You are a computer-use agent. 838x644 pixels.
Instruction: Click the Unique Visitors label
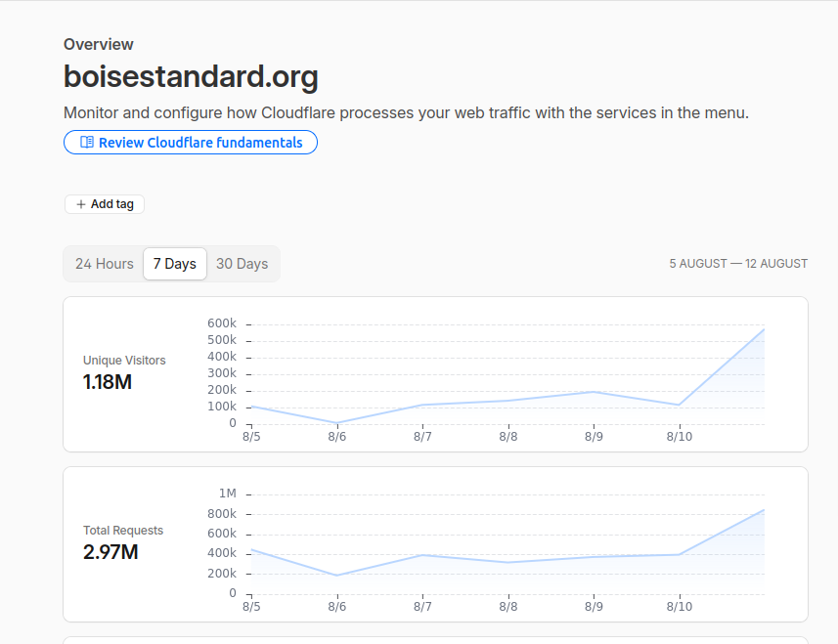124,361
